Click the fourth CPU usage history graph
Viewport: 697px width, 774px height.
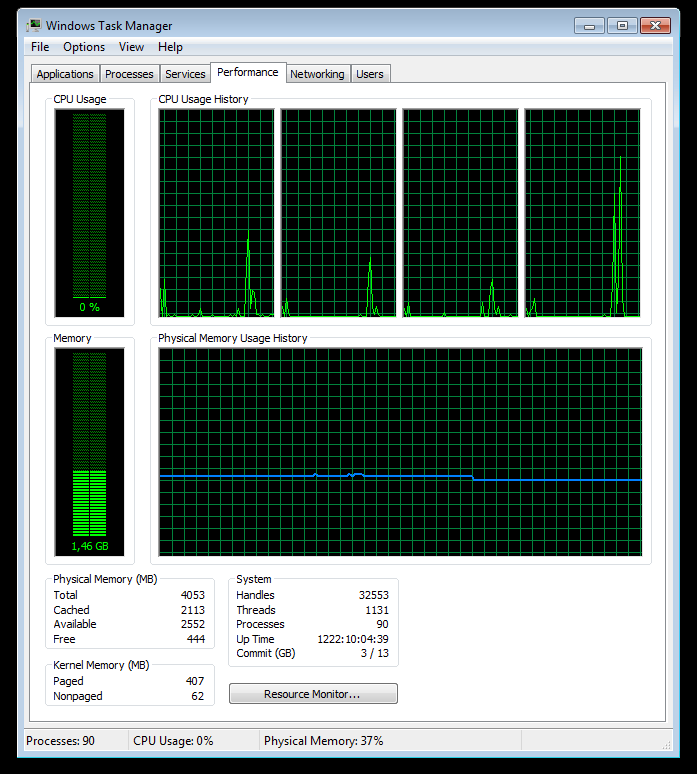pyautogui.click(x=582, y=213)
